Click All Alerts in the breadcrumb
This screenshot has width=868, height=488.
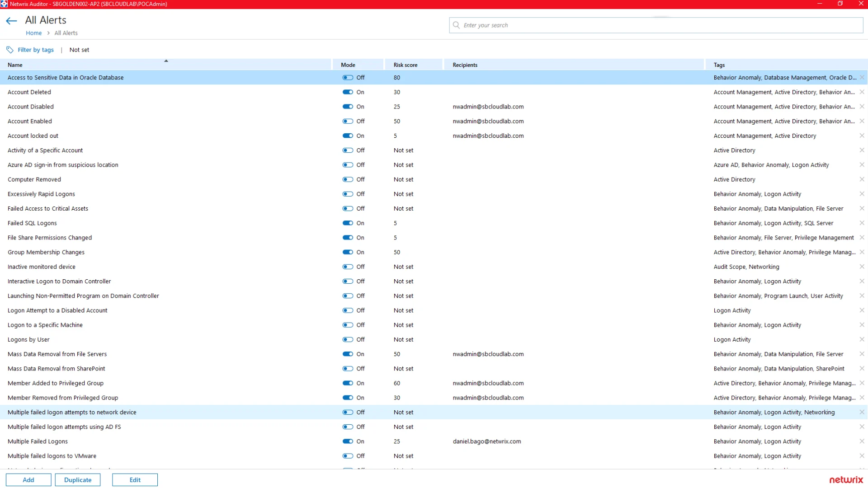[x=66, y=33]
